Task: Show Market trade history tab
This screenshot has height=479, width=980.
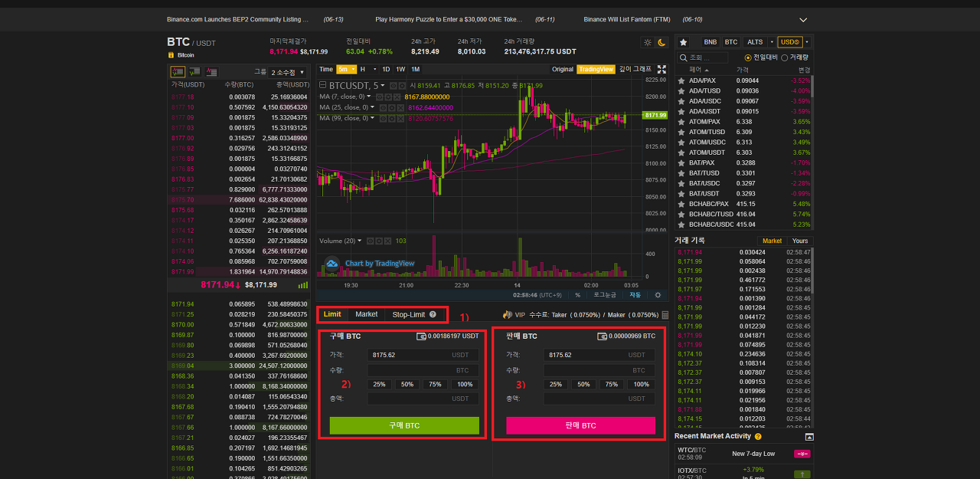Action: [x=772, y=241]
